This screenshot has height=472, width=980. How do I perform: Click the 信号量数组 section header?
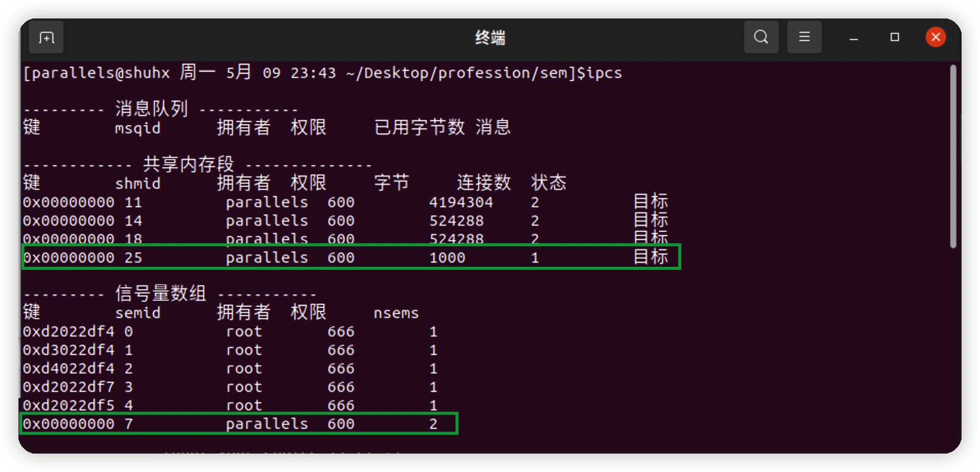click(161, 293)
